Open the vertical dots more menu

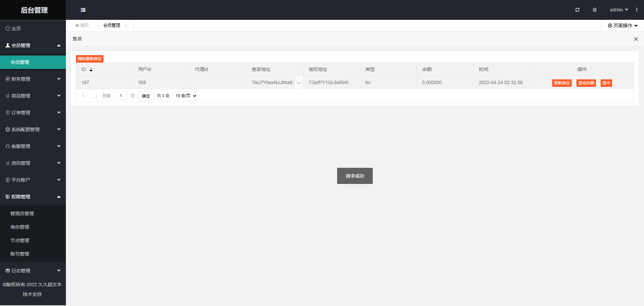coord(637,10)
